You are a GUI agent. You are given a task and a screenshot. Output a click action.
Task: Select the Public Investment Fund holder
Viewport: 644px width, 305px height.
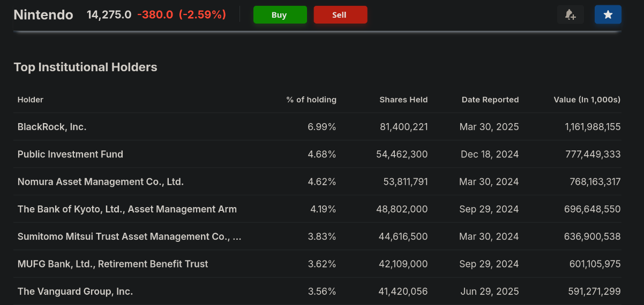(x=70, y=154)
